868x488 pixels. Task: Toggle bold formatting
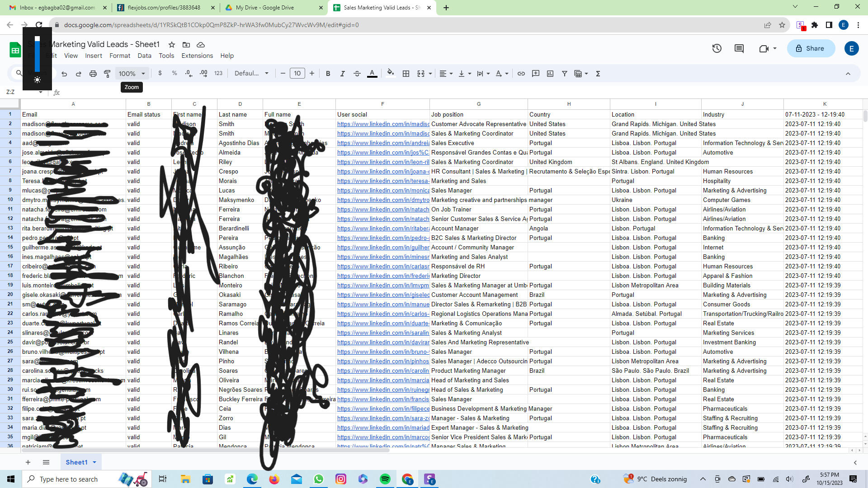pyautogui.click(x=328, y=74)
